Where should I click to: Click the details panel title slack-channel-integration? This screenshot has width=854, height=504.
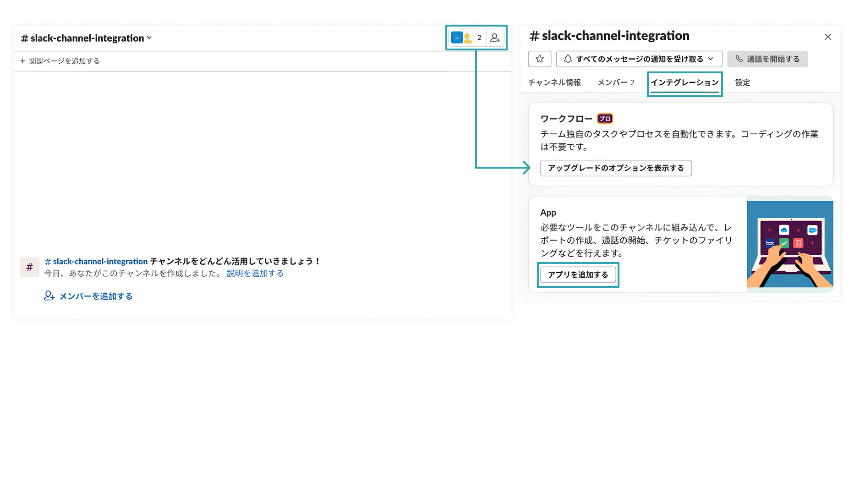click(x=609, y=36)
